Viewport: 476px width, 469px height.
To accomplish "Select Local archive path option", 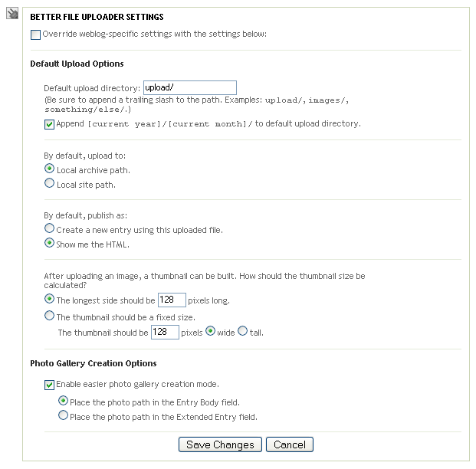I will [49, 169].
